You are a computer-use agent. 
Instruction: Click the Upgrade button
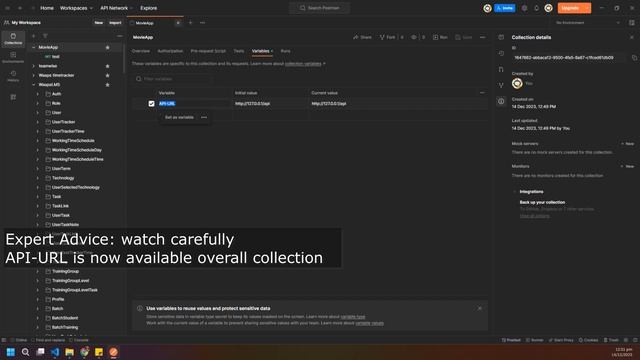click(570, 8)
